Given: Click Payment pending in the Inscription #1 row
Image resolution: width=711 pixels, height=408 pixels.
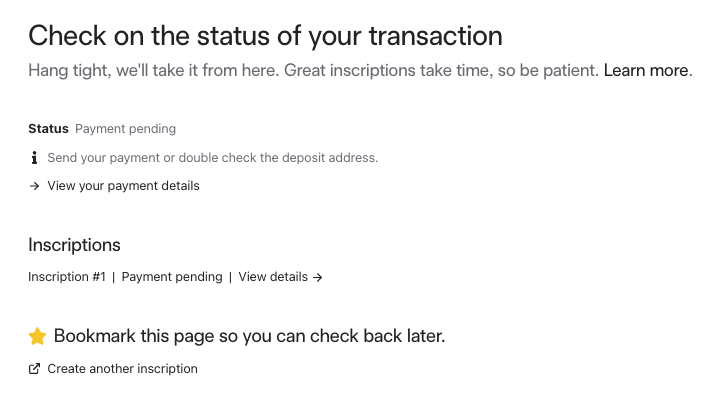Looking at the screenshot, I should pyautogui.click(x=172, y=277).
